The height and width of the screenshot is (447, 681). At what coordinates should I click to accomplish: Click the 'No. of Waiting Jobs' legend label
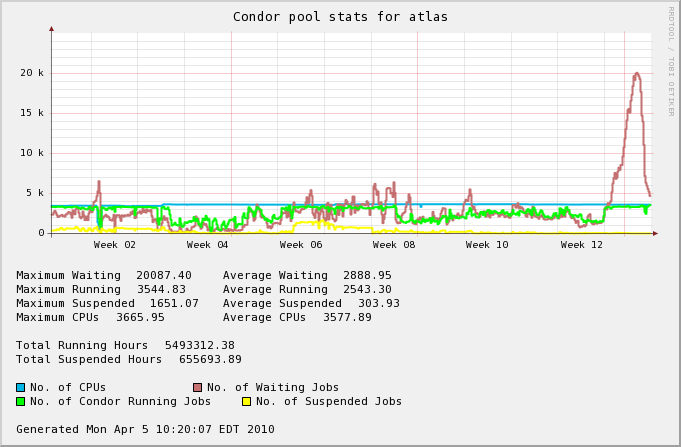(273, 387)
